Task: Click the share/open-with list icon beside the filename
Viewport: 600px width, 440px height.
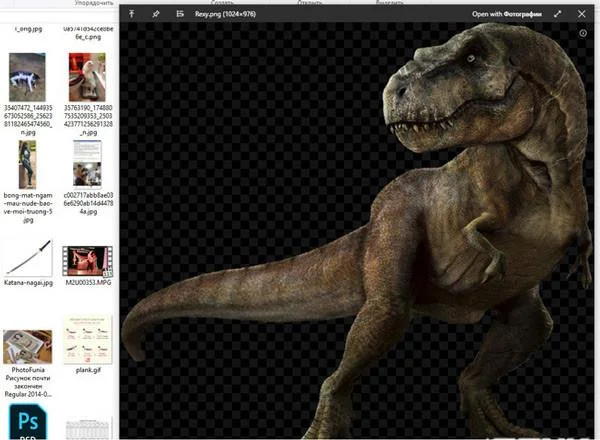Action: (x=180, y=14)
